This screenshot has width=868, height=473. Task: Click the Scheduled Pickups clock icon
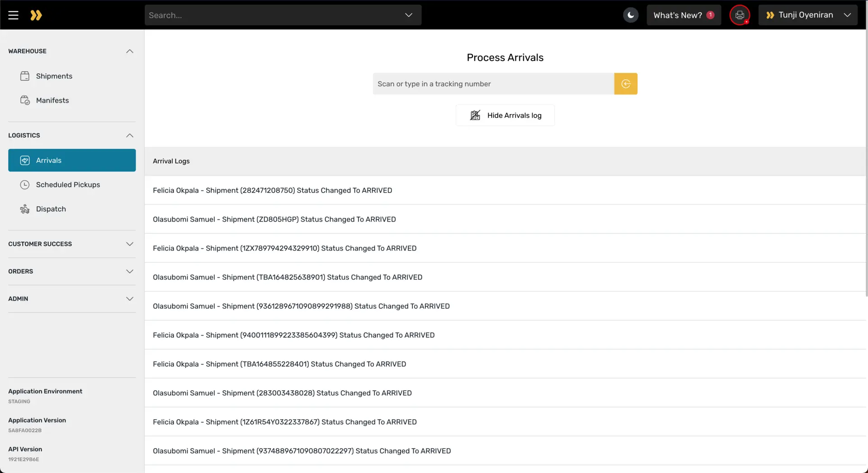[25, 184]
